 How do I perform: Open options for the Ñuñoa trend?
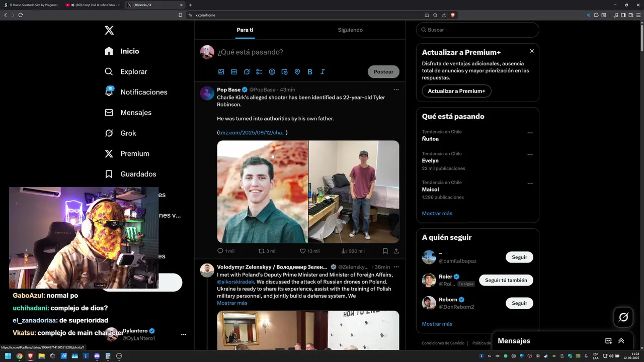pyautogui.click(x=530, y=133)
